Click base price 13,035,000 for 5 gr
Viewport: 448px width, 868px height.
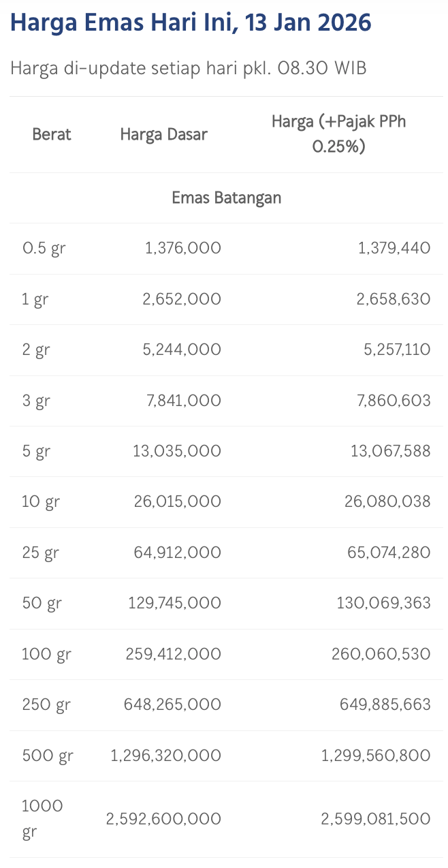pyautogui.click(x=177, y=451)
